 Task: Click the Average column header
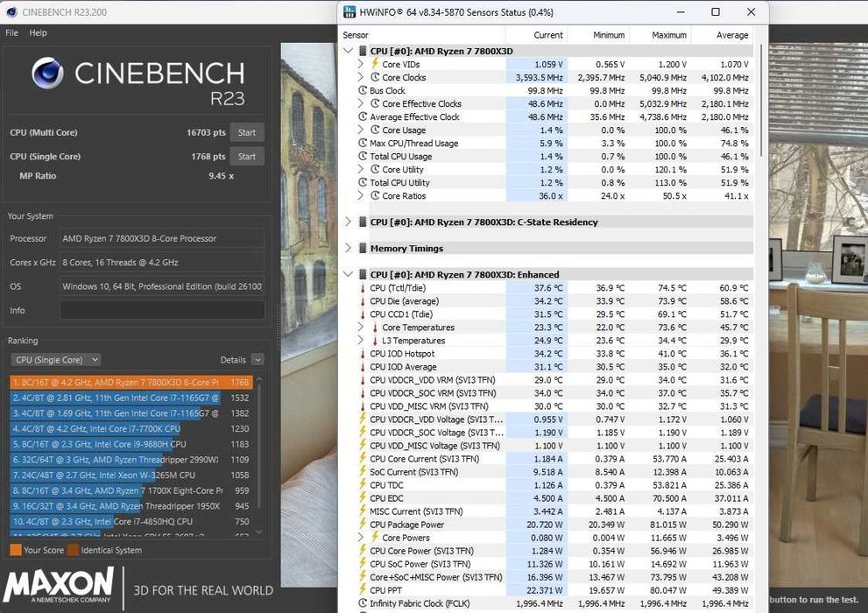[x=732, y=35]
